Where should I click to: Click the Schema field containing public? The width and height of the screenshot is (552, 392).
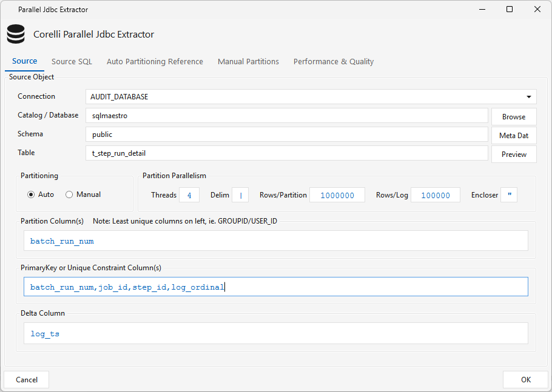click(286, 135)
